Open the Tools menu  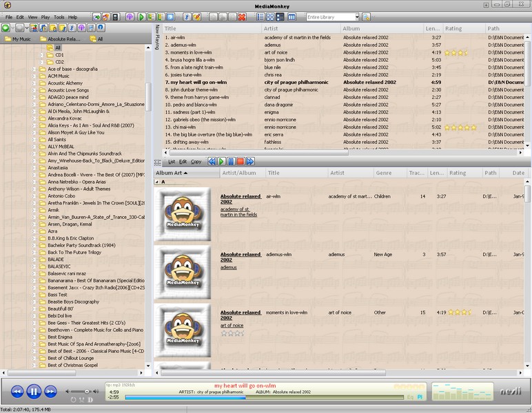pos(59,17)
